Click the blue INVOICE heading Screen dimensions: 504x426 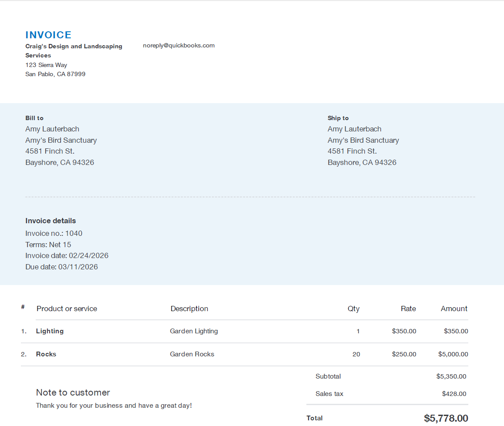[48, 35]
